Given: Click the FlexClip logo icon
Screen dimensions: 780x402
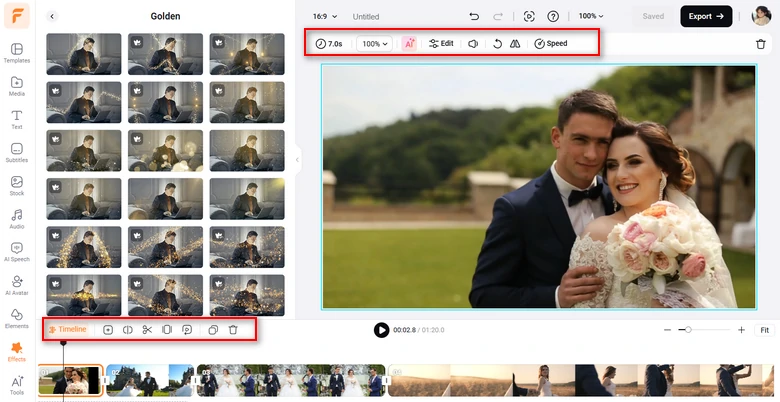Looking at the screenshot, I should [17, 16].
